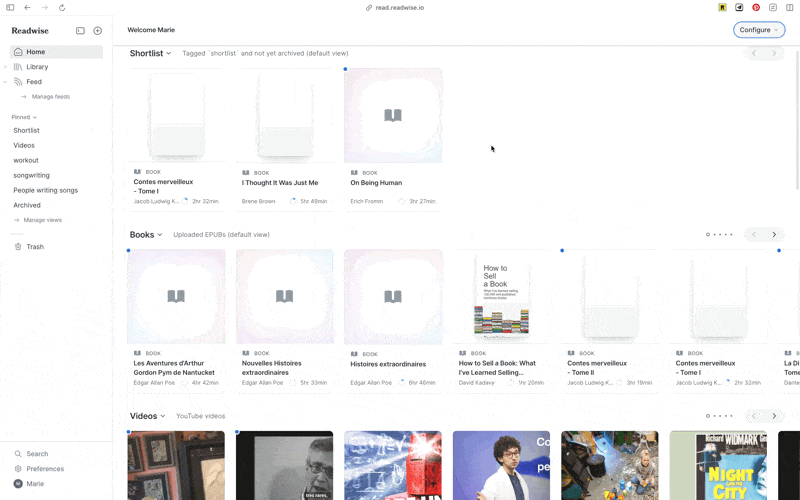This screenshot has height=500, width=800.
Task: Show previous items in Shortlist row
Action: (754, 53)
